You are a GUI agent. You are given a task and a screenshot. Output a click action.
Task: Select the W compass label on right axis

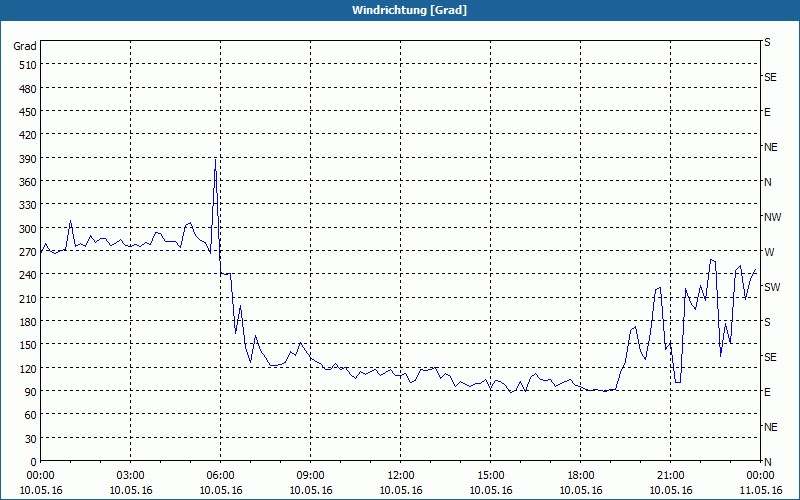pyautogui.click(x=769, y=252)
